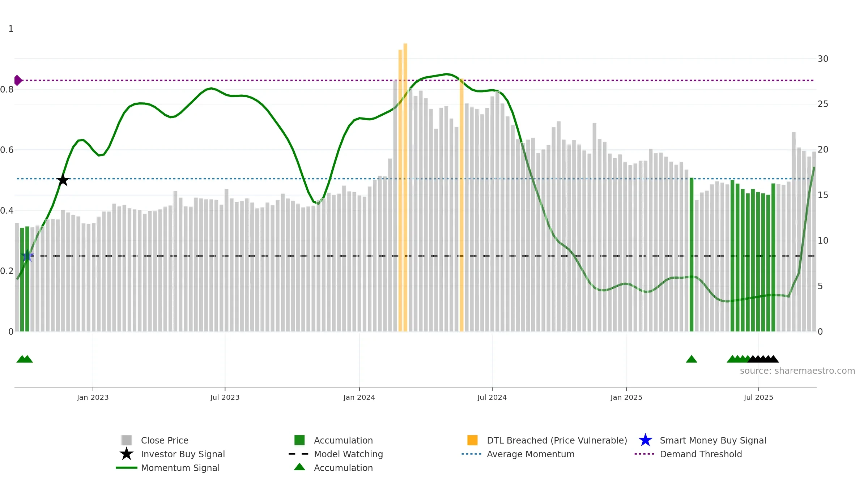The height and width of the screenshot is (488, 868).
Task: Click the Jul 2025 axis label
Action: [758, 398]
